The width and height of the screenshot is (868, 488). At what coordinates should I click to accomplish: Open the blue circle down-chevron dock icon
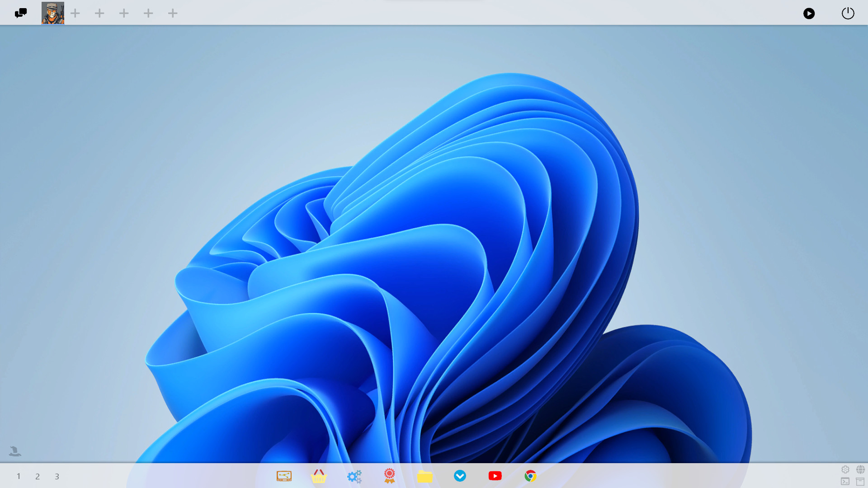[x=460, y=476]
